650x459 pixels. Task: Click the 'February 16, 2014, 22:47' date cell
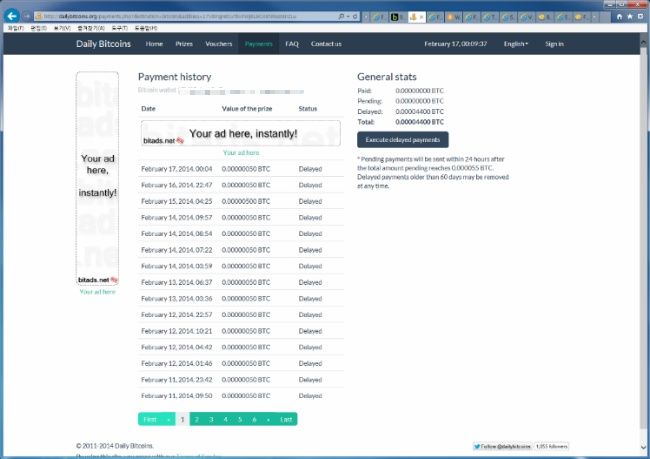(177, 185)
